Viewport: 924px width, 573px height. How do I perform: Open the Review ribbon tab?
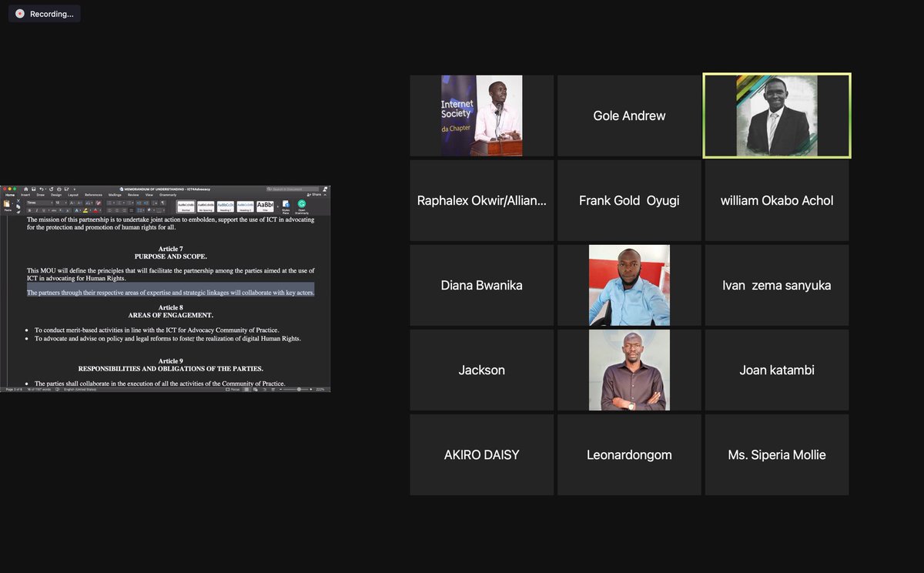133,195
